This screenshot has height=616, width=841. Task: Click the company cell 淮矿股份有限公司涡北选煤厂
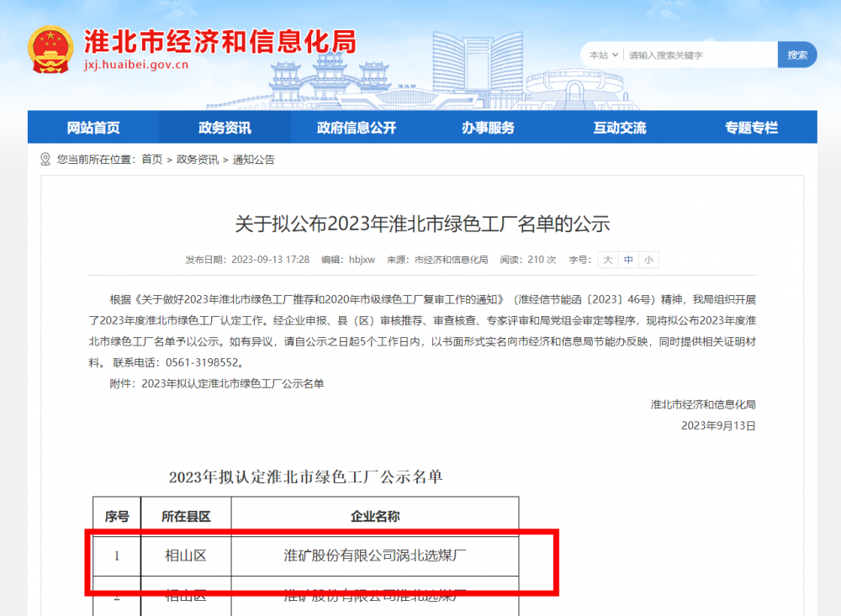375,555
